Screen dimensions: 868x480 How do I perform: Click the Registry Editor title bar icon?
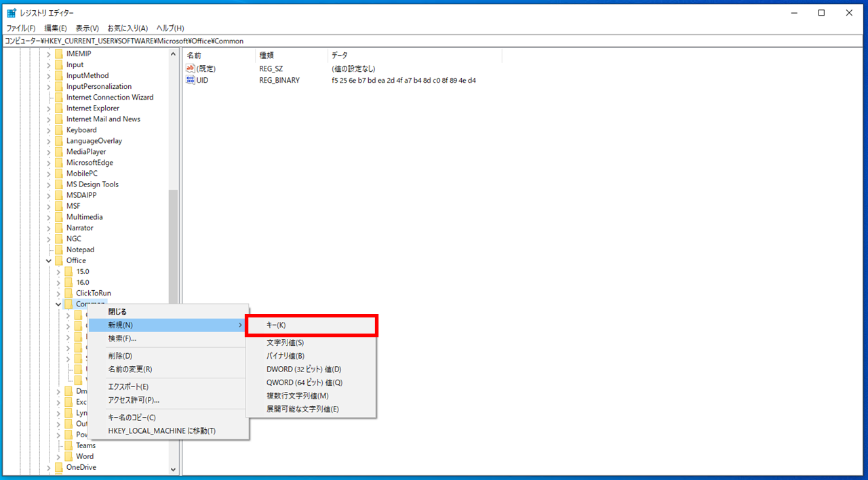[x=12, y=13]
